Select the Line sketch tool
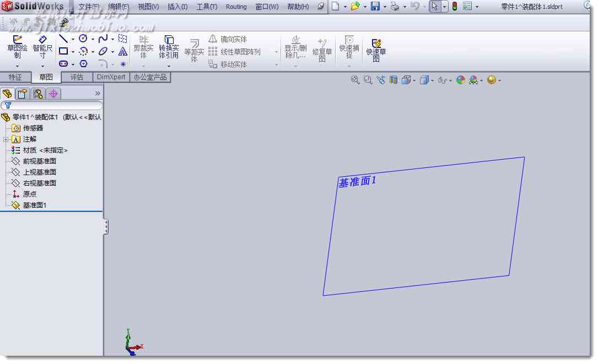Screen dimensions: 598x364 click(x=64, y=39)
